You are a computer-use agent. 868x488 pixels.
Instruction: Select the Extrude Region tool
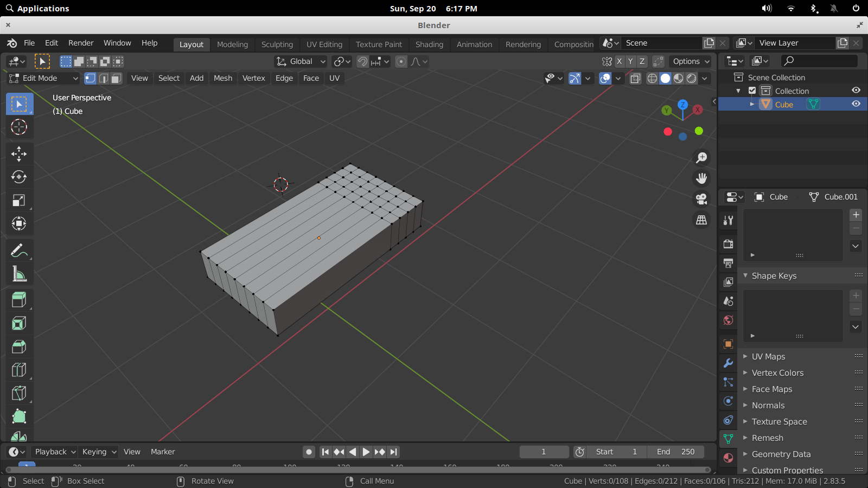pos(19,300)
